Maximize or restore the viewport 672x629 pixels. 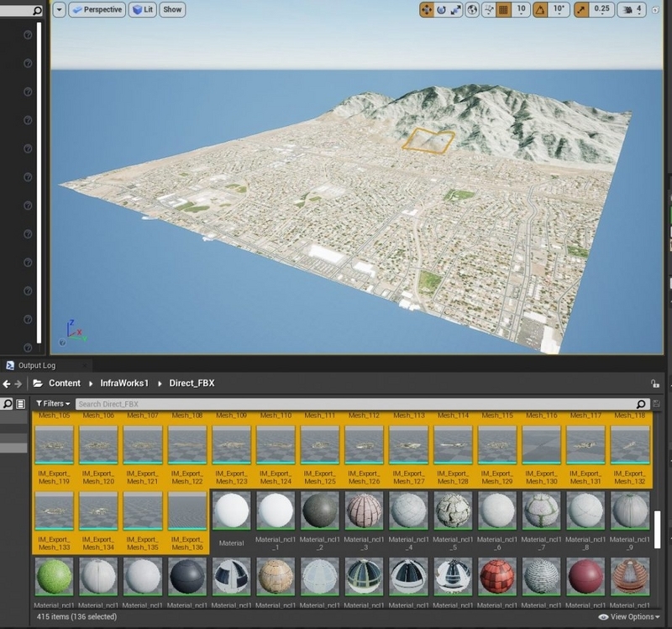click(655, 9)
